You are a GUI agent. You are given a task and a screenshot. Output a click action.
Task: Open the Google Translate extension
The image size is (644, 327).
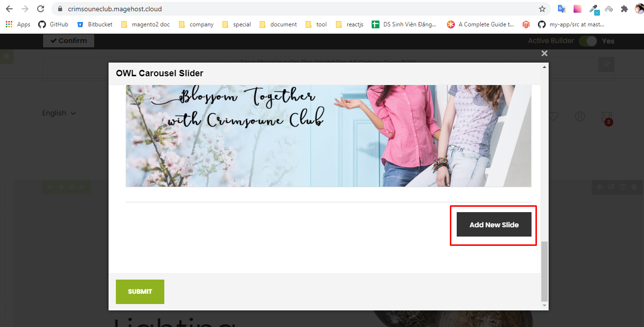[x=562, y=9]
